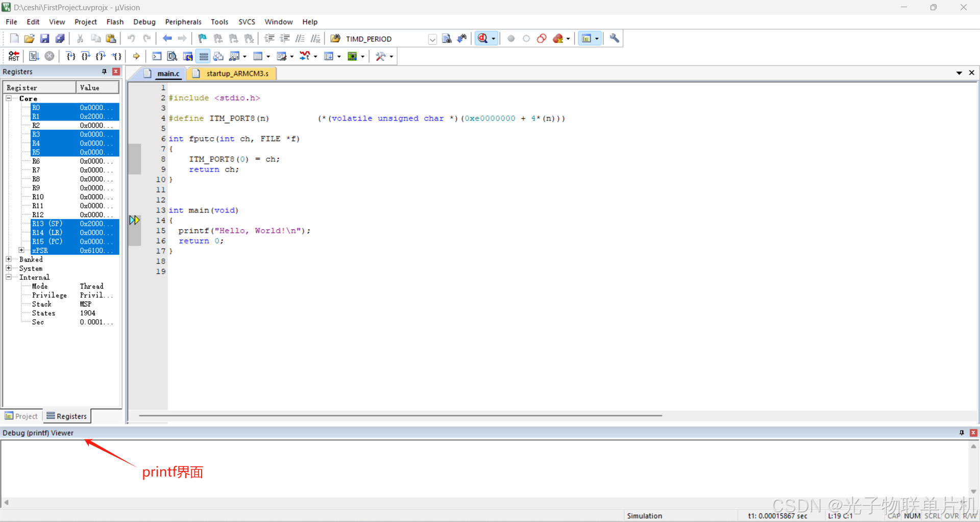Toggle Disable All Breakpoints icon
980x522 pixels.
[542, 38]
